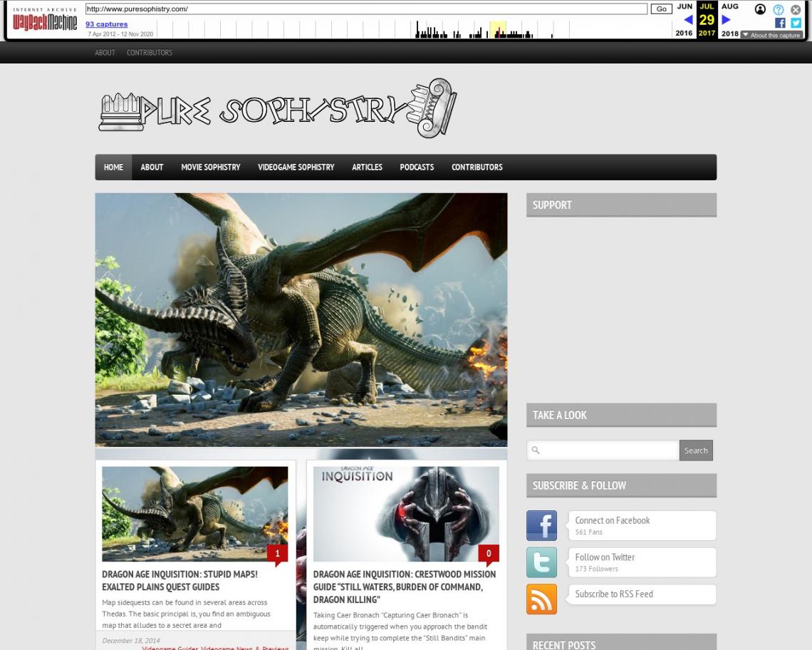Click JUN month label in Wayback toolbar
This screenshot has width=812, height=650.
point(685,6)
